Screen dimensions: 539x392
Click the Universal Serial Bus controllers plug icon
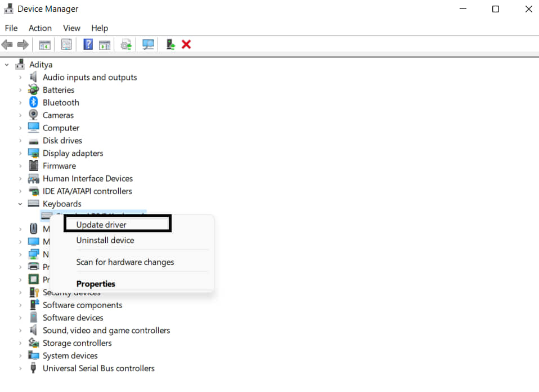[33, 368]
